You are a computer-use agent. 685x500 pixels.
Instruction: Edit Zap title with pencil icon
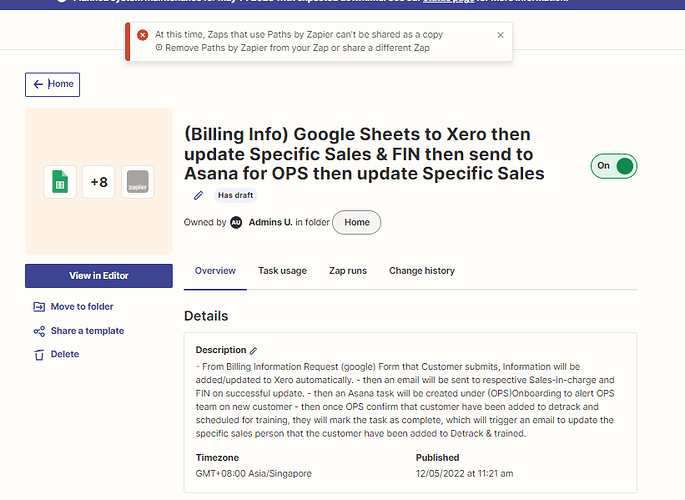point(198,195)
